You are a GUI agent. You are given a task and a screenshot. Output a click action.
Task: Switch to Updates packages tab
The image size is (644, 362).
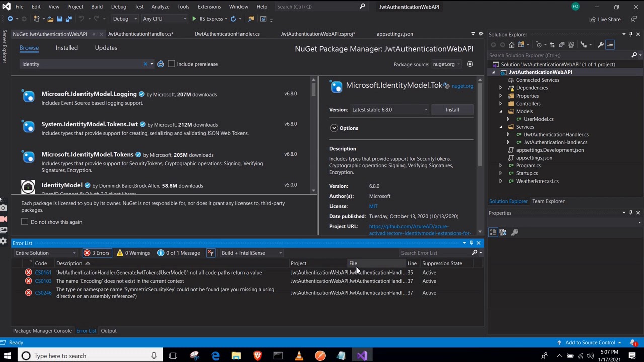point(106,48)
